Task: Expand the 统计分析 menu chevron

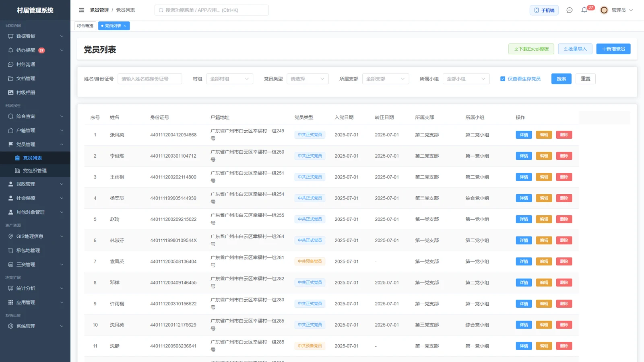Action: click(62, 288)
